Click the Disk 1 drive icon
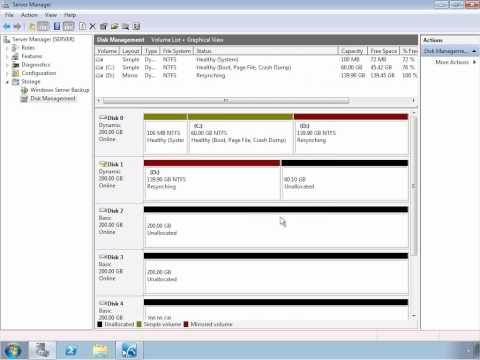480x360 pixels. [x=103, y=164]
